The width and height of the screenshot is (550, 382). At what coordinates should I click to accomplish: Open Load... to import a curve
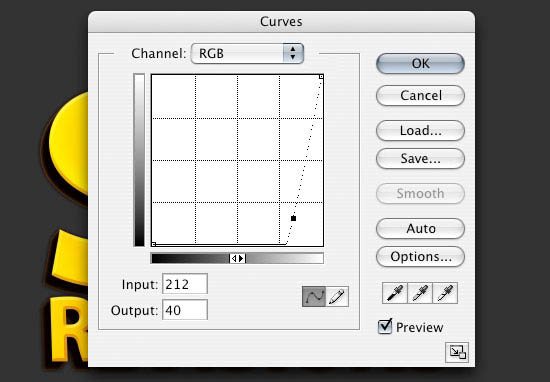click(420, 130)
